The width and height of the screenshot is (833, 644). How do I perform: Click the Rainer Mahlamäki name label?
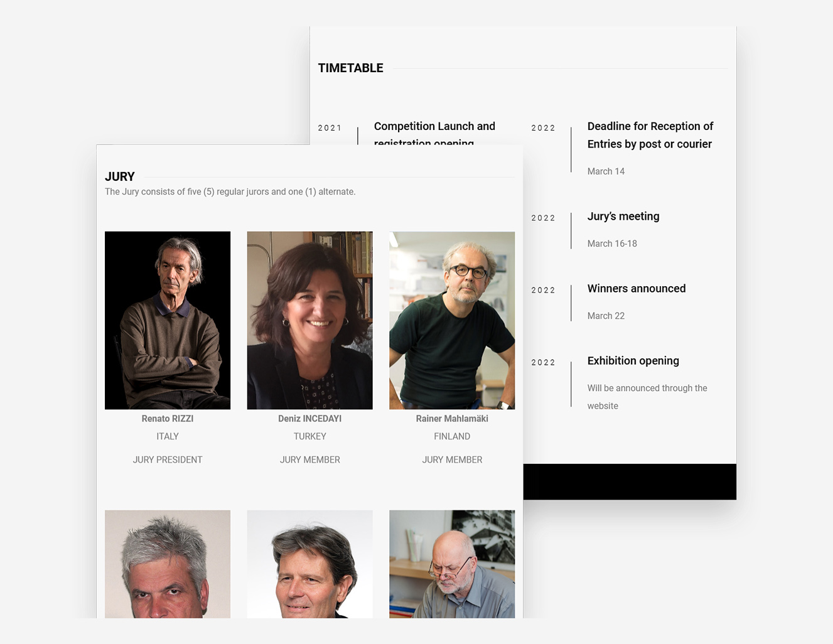click(x=452, y=419)
